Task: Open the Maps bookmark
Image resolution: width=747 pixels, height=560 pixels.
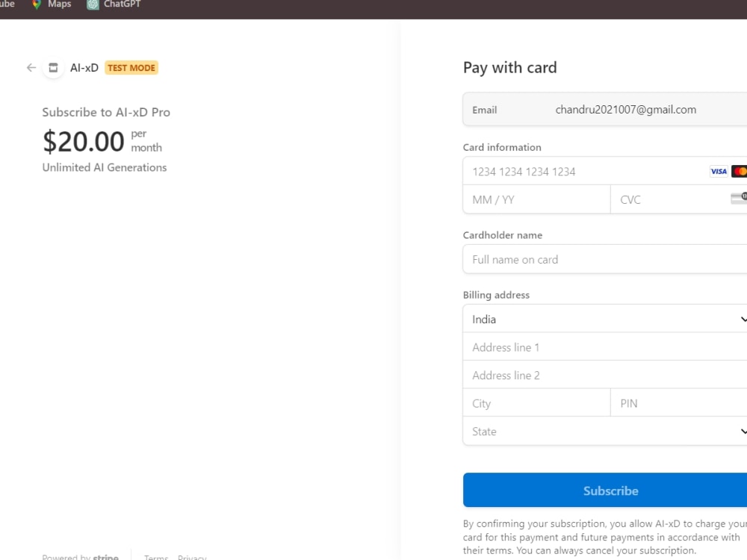Action: click(x=52, y=4)
